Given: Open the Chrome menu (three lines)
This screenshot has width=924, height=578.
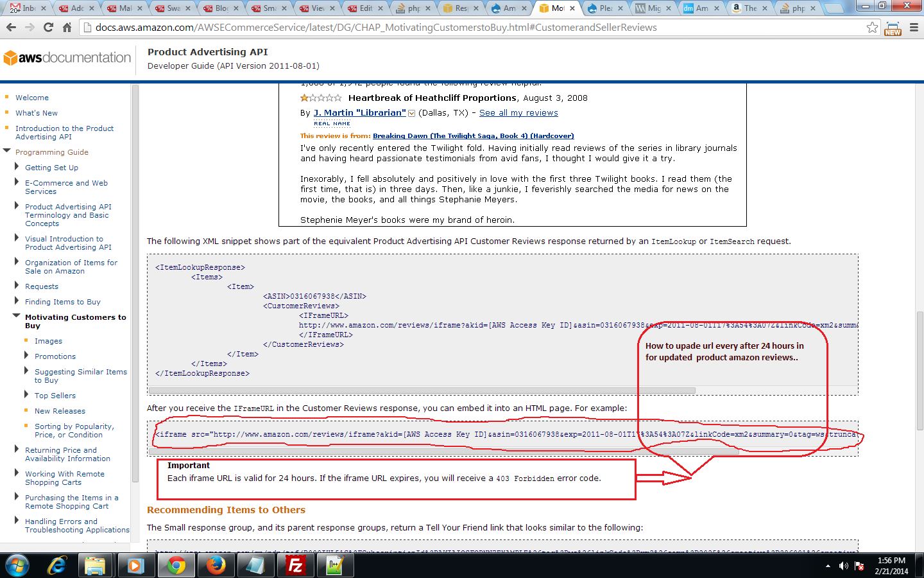Looking at the screenshot, I should pos(914,28).
